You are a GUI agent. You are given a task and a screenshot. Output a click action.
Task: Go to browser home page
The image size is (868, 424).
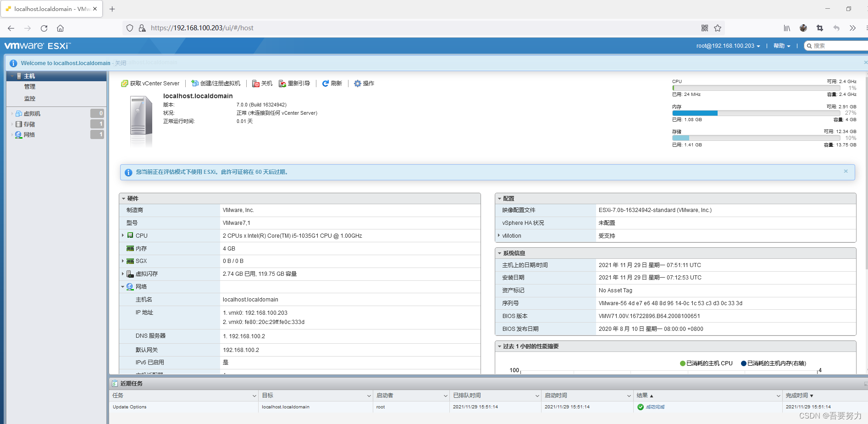pos(60,28)
